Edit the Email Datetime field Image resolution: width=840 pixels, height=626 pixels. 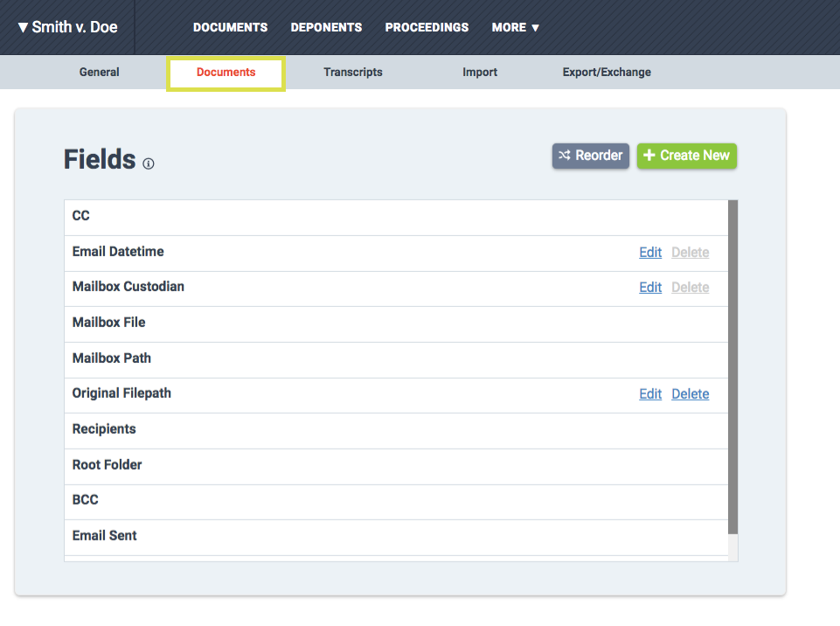650,253
